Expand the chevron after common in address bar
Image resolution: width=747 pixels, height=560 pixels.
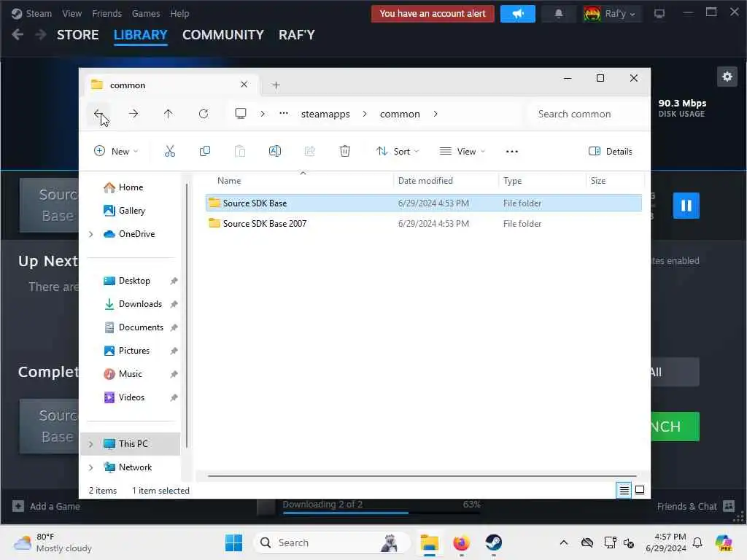[436, 114]
